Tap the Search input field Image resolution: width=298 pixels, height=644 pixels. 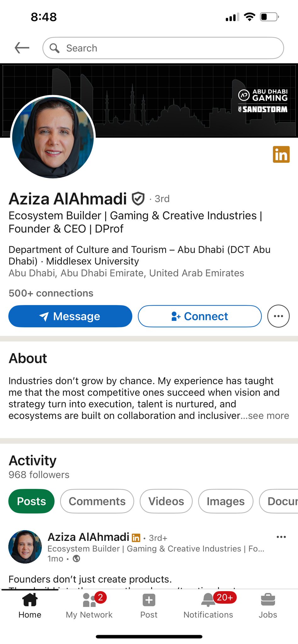[170, 48]
